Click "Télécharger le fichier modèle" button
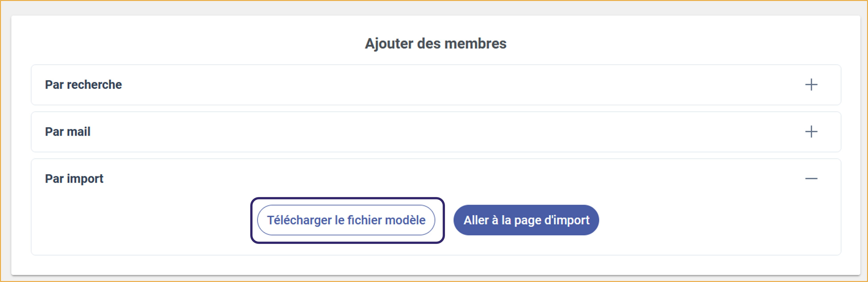The height and width of the screenshot is (282, 868). (x=346, y=220)
